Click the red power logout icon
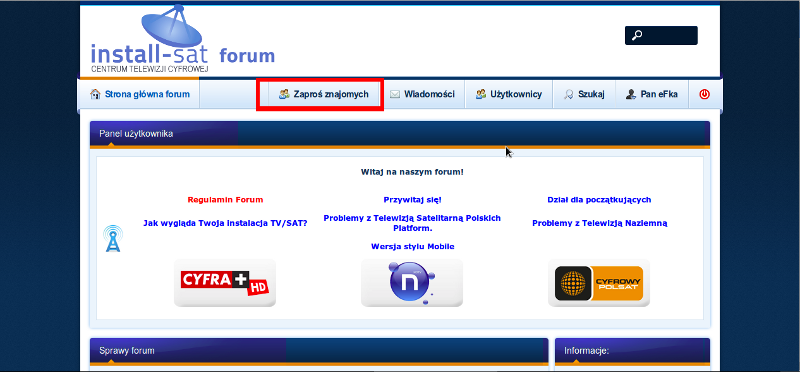Screen dimensions: 800x372 click(x=704, y=94)
